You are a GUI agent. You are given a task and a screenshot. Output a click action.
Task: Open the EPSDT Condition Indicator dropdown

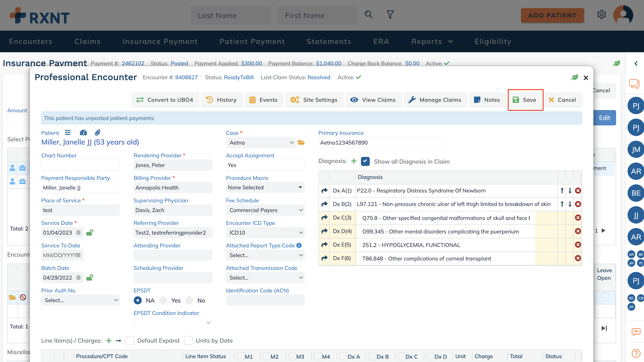click(173, 323)
